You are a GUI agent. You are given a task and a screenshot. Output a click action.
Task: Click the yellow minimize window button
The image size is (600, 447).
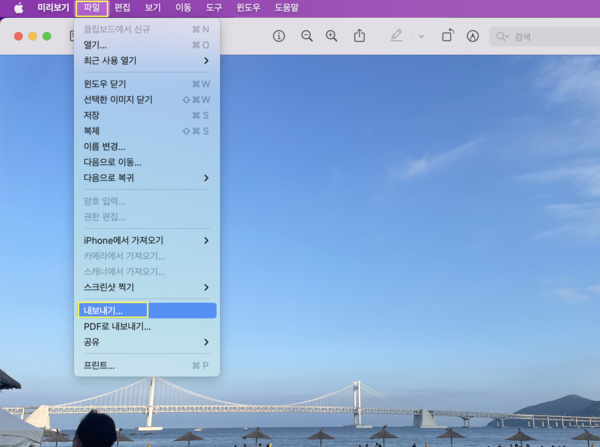pyautogui.click(x=33, y=36)
